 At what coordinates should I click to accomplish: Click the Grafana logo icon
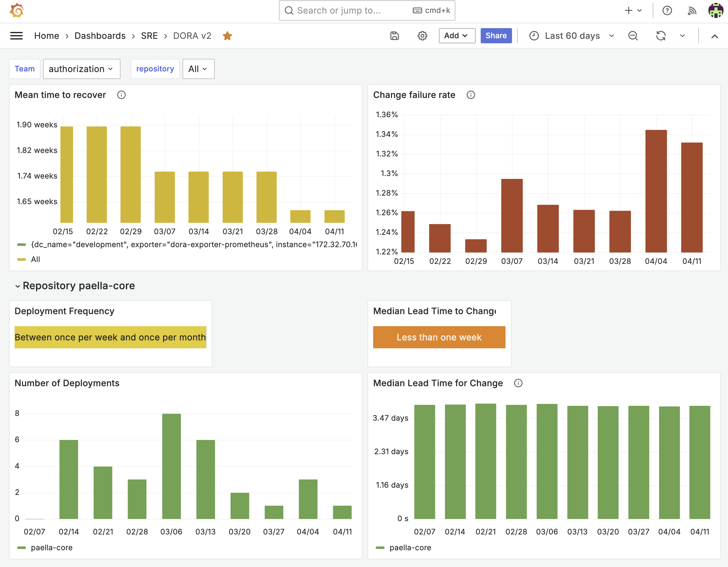pos(17,11)
